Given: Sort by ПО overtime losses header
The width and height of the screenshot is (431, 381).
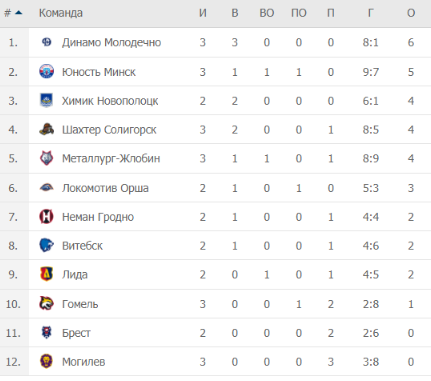Looking at the screenshot, I should [x=299, y=13].
